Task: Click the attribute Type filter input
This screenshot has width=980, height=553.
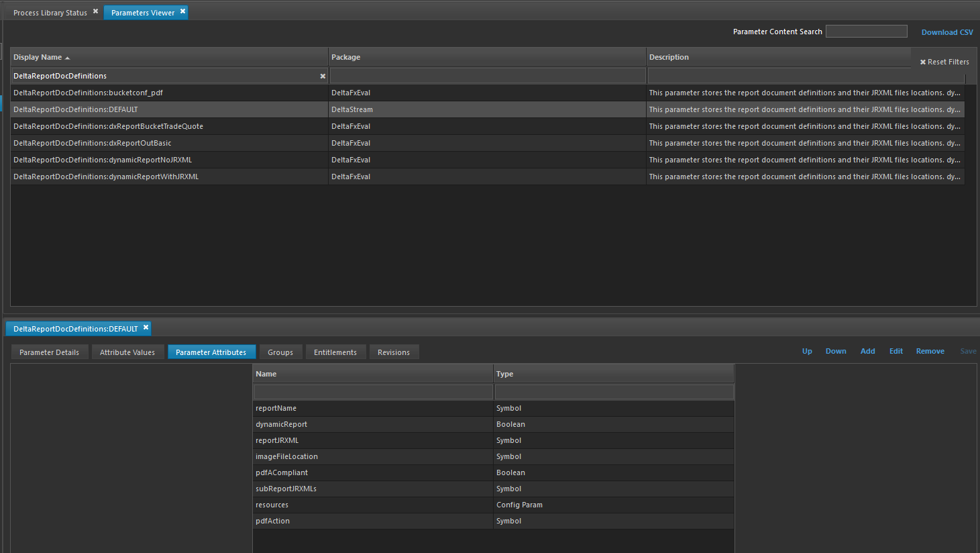Action: click(x=614, y=392)
